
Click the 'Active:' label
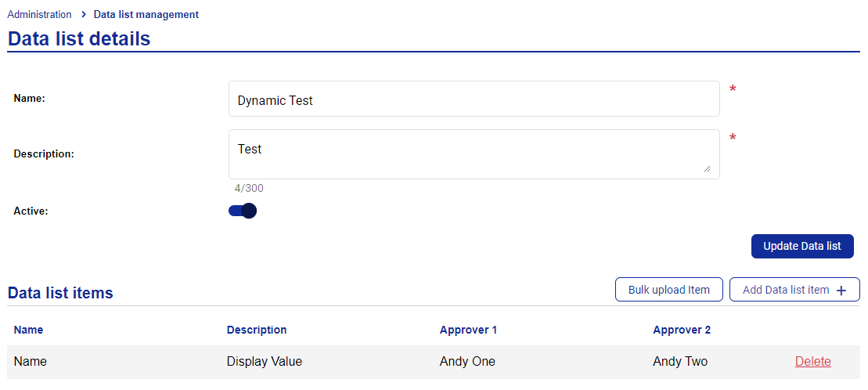pos(31,211)
